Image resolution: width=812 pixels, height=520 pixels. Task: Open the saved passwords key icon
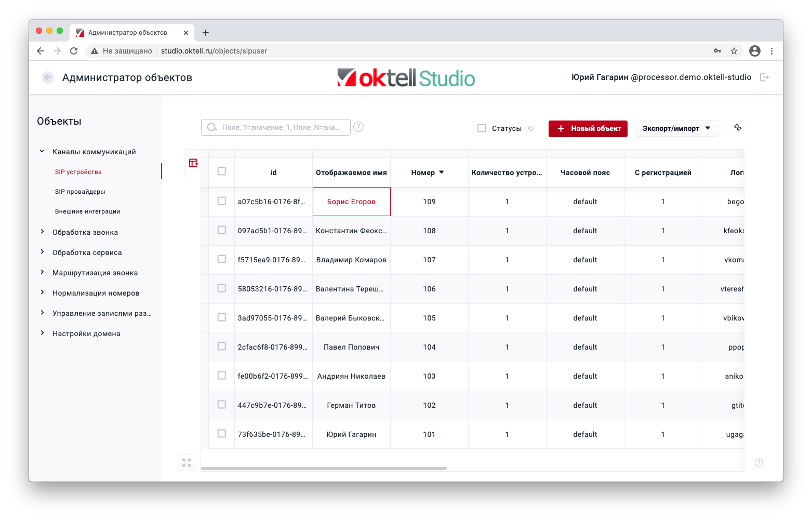coord(717,51)
